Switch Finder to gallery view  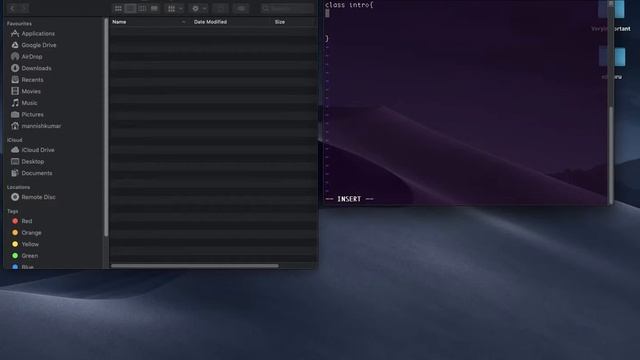pos(154,8)
